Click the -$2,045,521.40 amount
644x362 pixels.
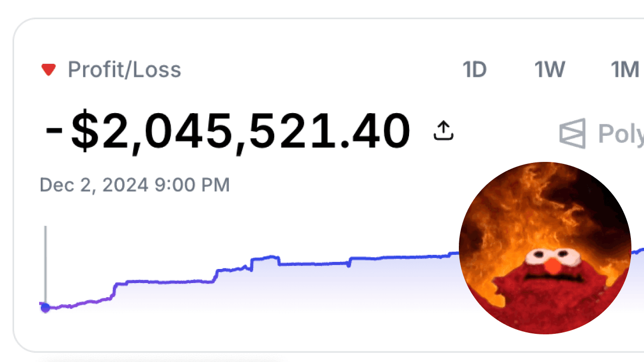tap(227, 132)
